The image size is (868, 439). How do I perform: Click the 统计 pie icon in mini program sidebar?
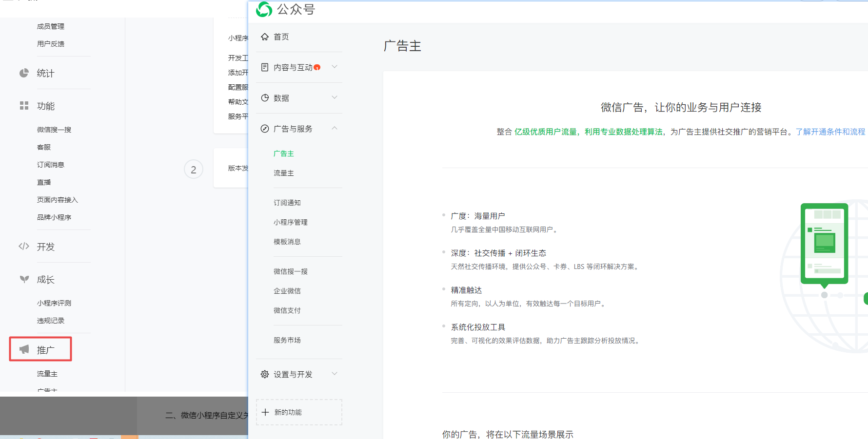pos(24,73)
